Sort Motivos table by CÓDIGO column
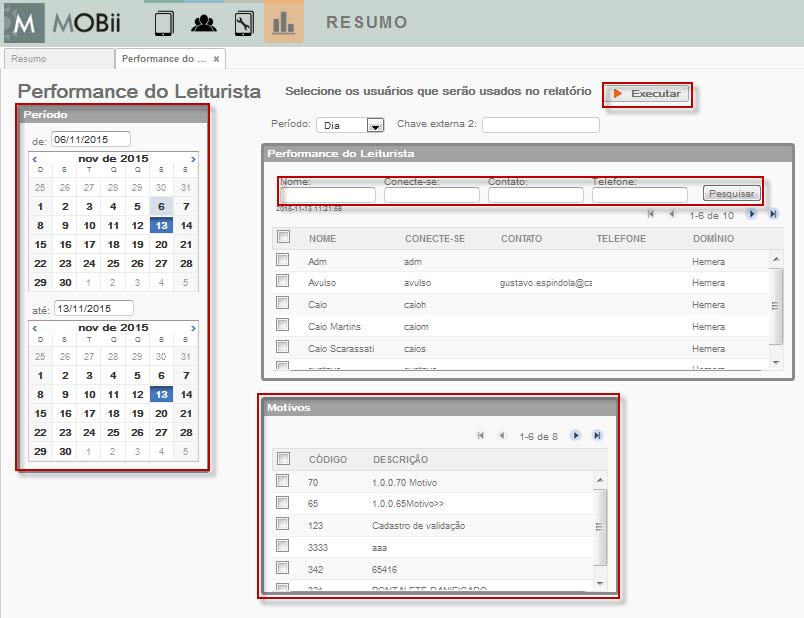Screen dimensions: 804x618 point(328,460)
